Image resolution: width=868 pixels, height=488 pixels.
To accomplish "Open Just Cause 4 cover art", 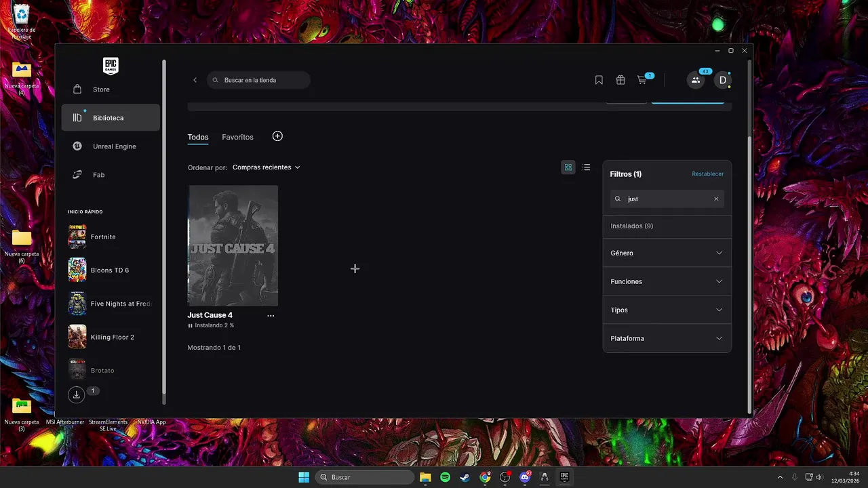I will [x=233, y=245].
